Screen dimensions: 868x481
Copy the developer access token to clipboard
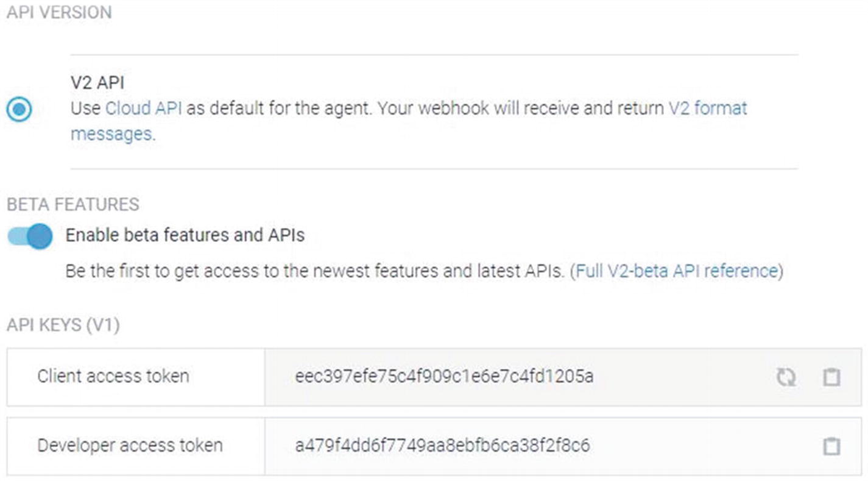pos(831,446)
